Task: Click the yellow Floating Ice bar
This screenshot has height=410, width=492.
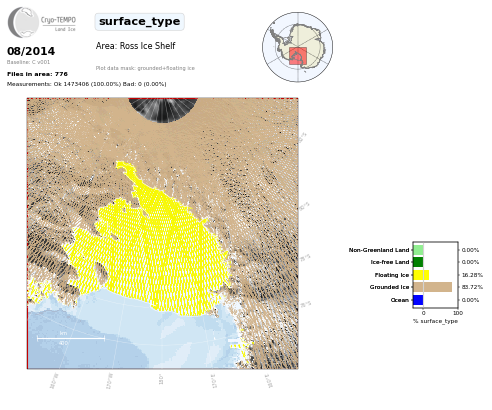Action: tap(421, 275)
